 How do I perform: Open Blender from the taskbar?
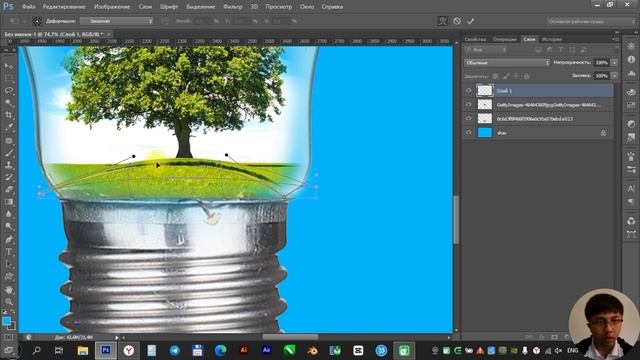coord(312,351)
